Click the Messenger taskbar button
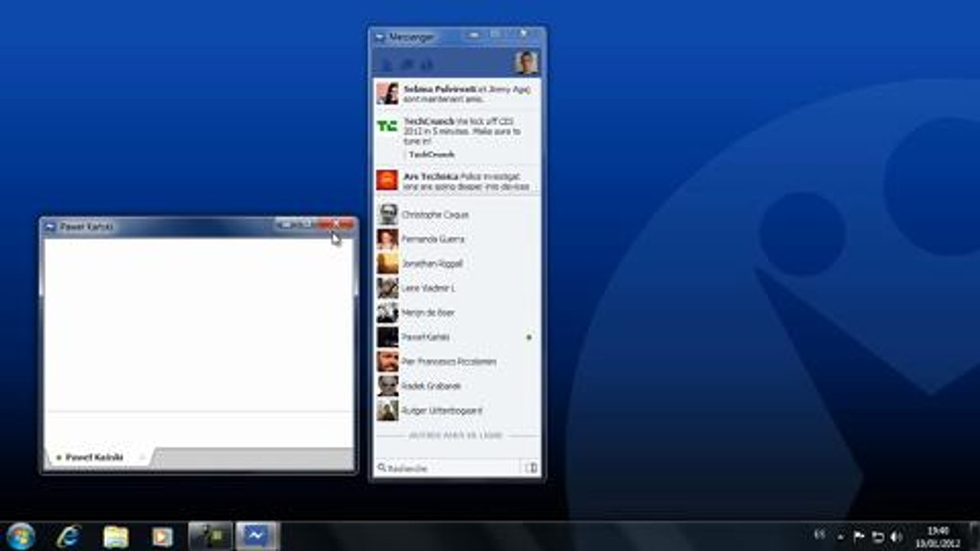Viewport: 980px width, 551px height. tap(257, 536)
